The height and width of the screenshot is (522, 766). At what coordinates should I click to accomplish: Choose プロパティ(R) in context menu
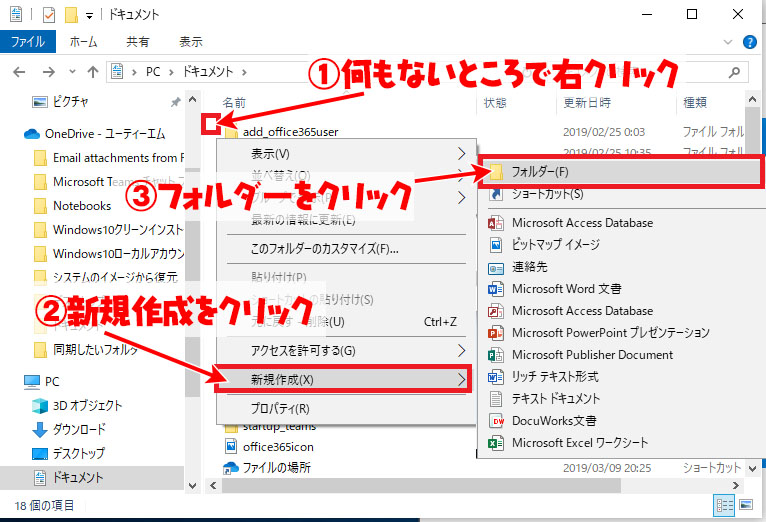[x=346, y=408]
